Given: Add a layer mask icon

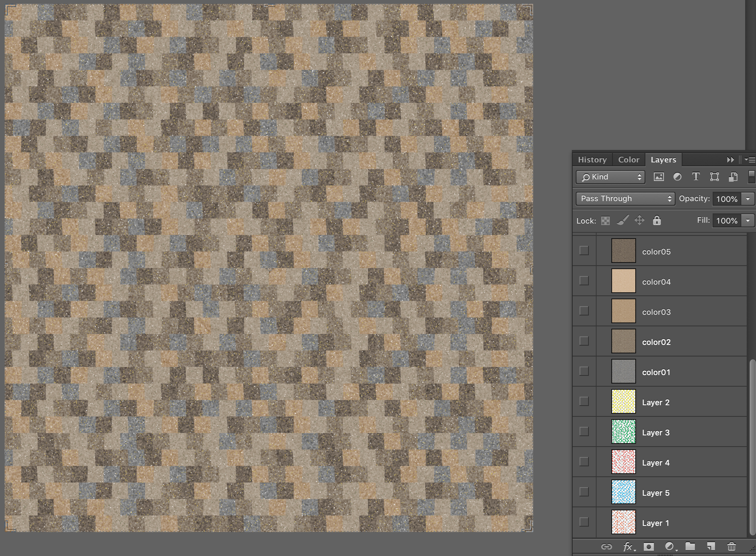Looking at the screenshot, I should [x=649, y=546].
